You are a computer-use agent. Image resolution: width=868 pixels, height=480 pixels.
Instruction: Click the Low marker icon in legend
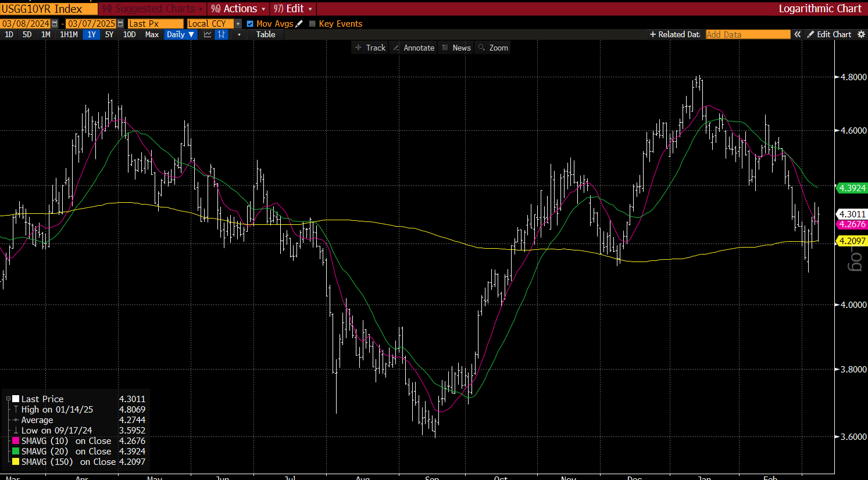point(16,431)
